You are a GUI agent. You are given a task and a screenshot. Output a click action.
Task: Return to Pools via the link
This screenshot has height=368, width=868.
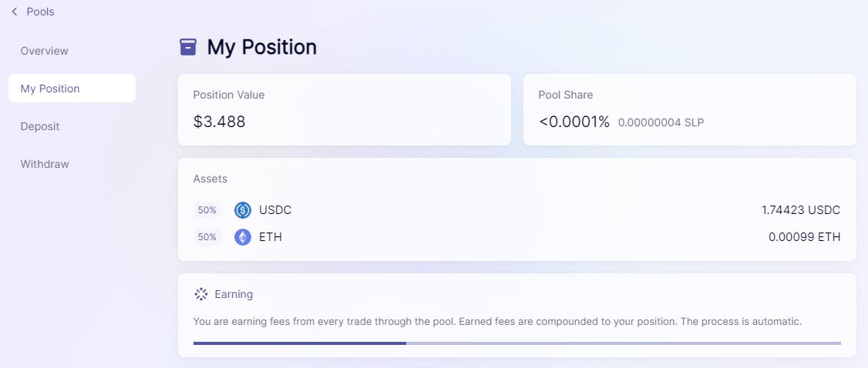click(40, 12)
